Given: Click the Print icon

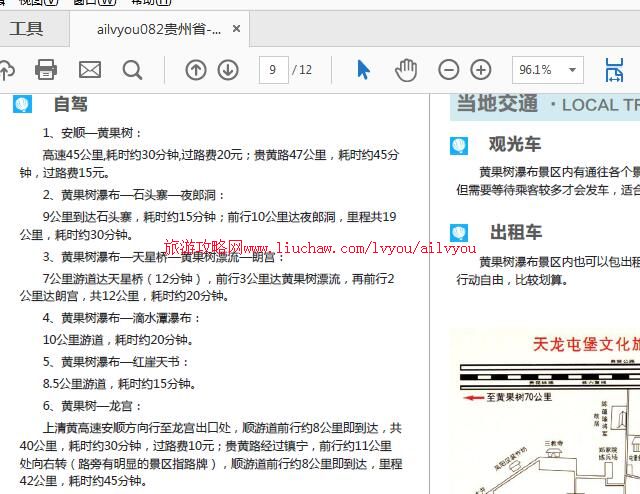Looking at the screenshot, I should pos(46,70).
